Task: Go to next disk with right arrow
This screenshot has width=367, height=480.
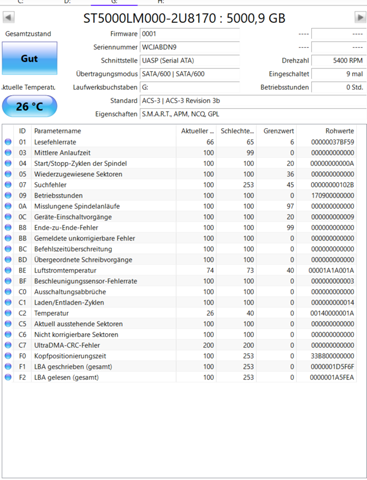Action: coord(360,17)
